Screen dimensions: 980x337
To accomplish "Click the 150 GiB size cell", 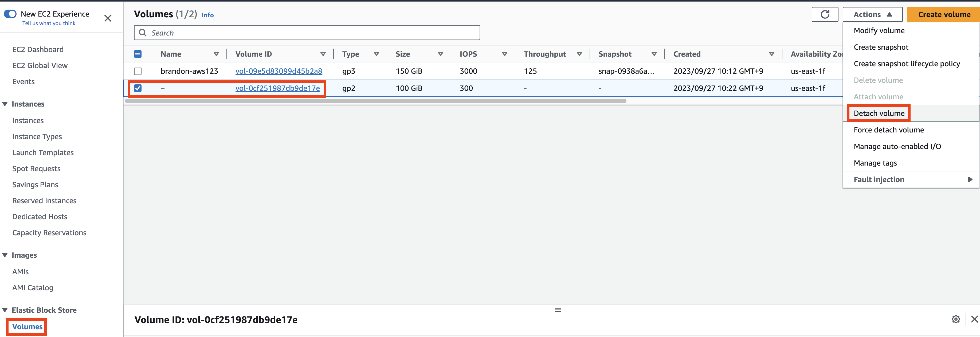I will coord(409,71).
